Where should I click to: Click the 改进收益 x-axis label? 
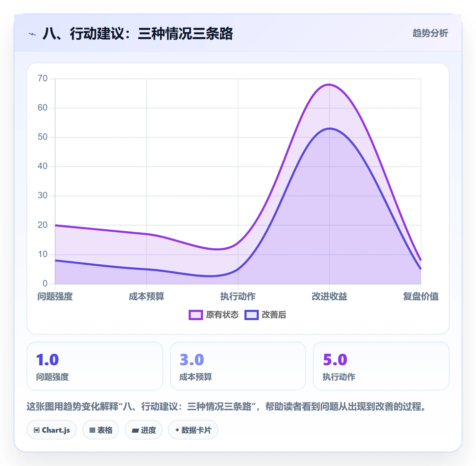(x=329, y=296)
